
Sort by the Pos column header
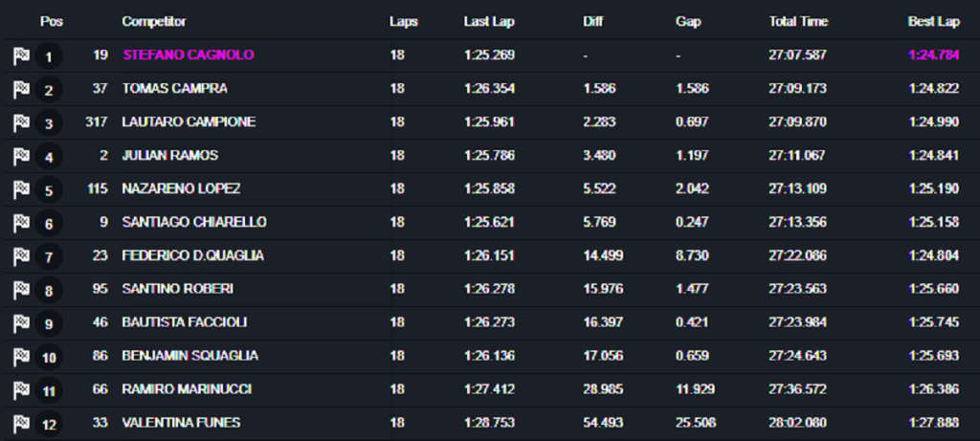coord(51,21)
